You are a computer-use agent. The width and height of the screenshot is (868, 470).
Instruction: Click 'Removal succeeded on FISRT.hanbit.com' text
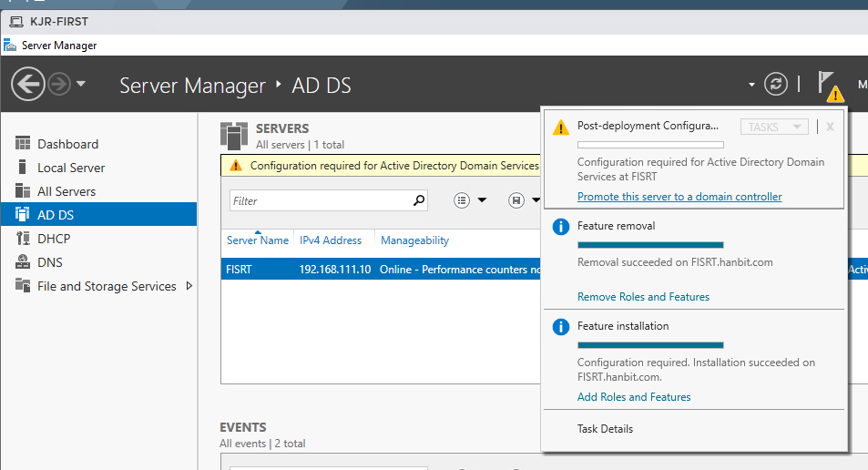[675, 262]
